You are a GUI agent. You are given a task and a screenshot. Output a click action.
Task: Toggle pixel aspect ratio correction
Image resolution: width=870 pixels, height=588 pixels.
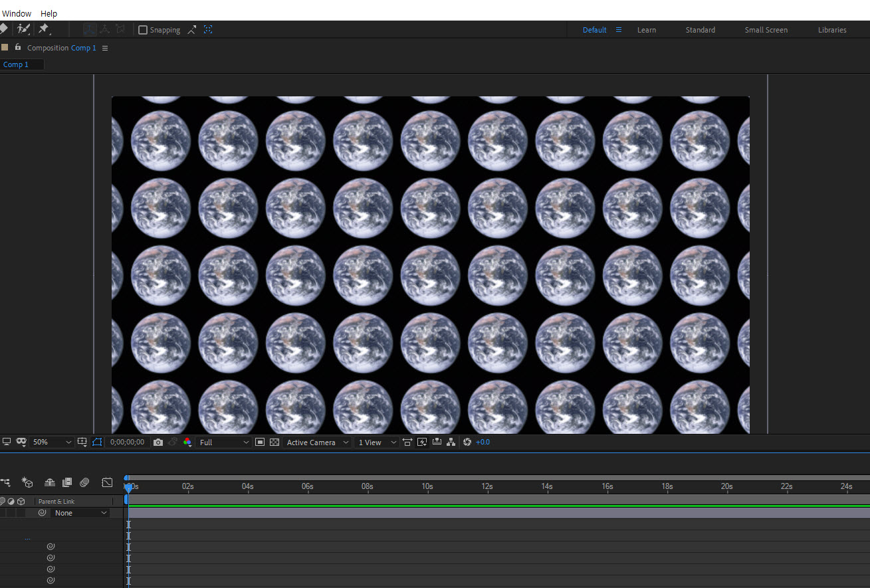click(407, 442)
